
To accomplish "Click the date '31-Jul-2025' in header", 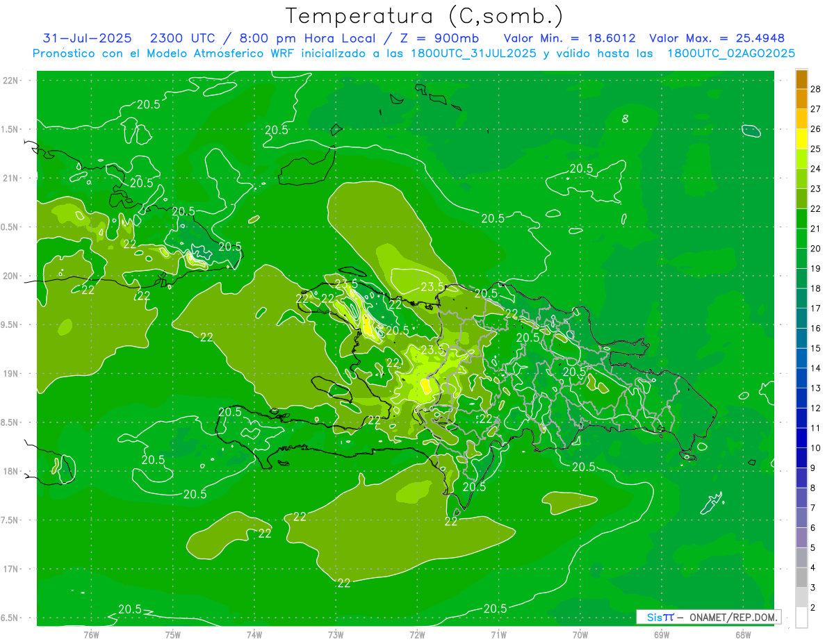I will point(87,38).
